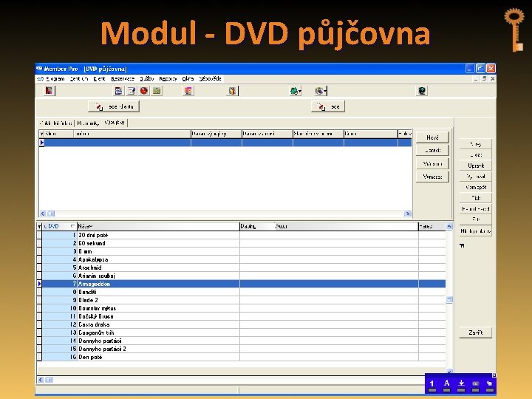Click the notepad-with-pencil toolbar icon
The width and height of the screenshot is (532, 399).
pos(131,91)
